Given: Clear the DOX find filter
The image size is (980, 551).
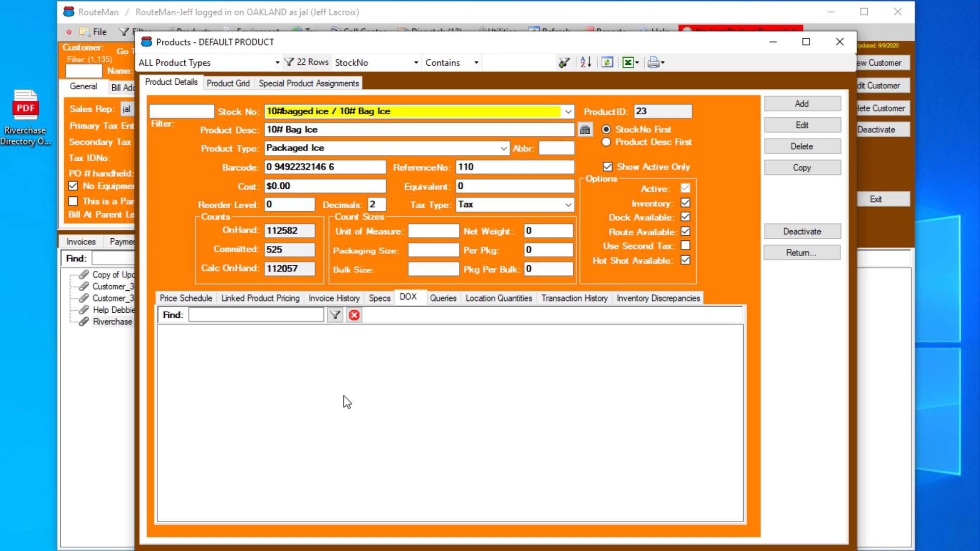Looking at the screenshot, I should [x=354, y=315].
